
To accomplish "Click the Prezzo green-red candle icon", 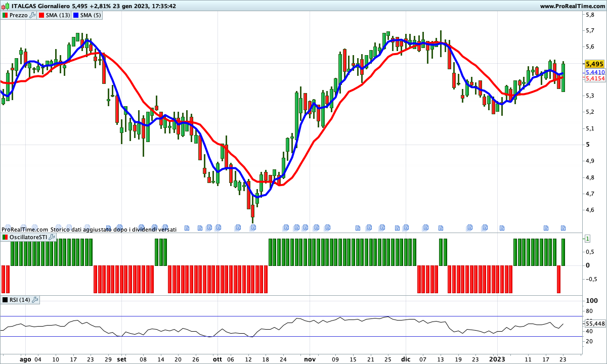I will 5,15.
